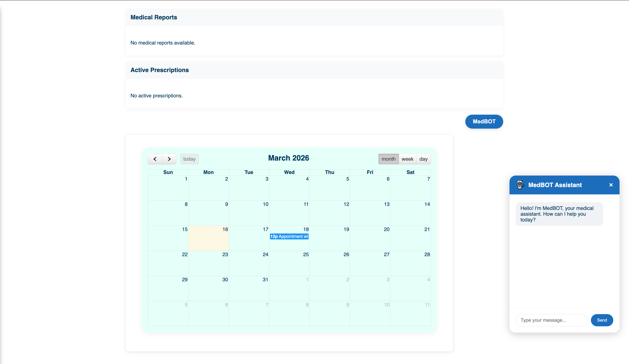Screen dimensions: 629x364
Task: Open the MedBOT chat launcher
Action: (x=484, y=121)
